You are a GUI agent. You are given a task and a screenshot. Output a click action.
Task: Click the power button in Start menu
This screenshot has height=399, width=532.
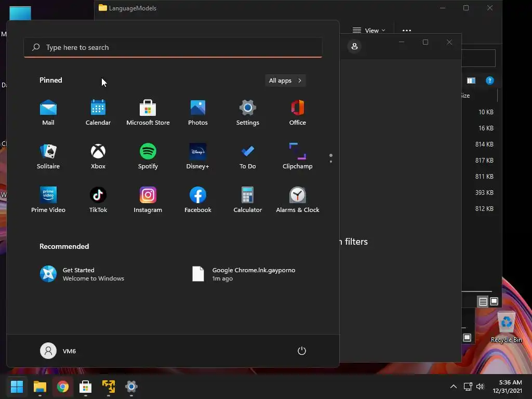[302, 351]
